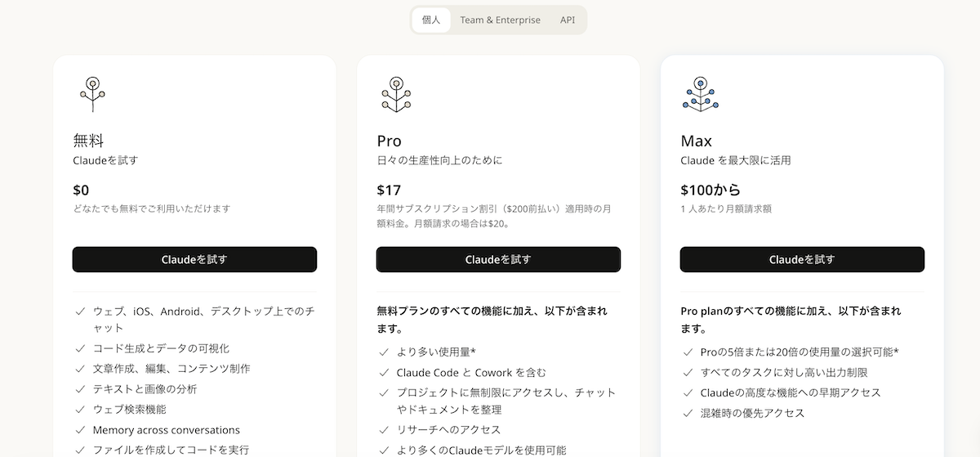Viewport: 980px width, 457px height.
Task: Click the 無料 plan sprout icon
Action: 93,94
